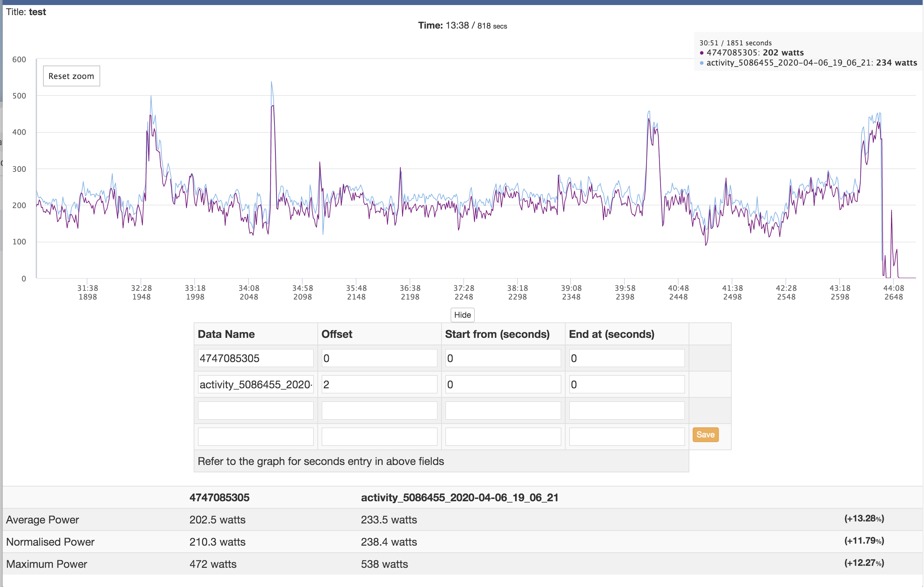Screen dimensions: 924x587
Task: Click the 'Time: 13:38 / 818 secs' label
Action: tap(462, 26)
